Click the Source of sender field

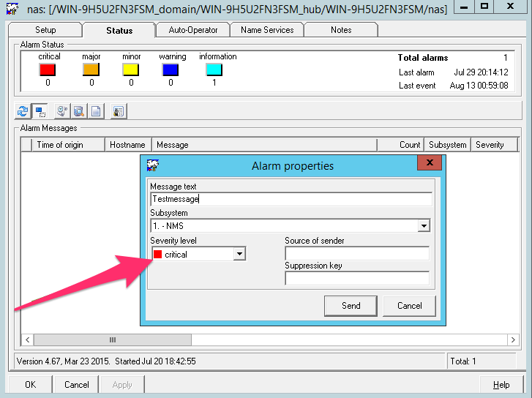point(357,254)
